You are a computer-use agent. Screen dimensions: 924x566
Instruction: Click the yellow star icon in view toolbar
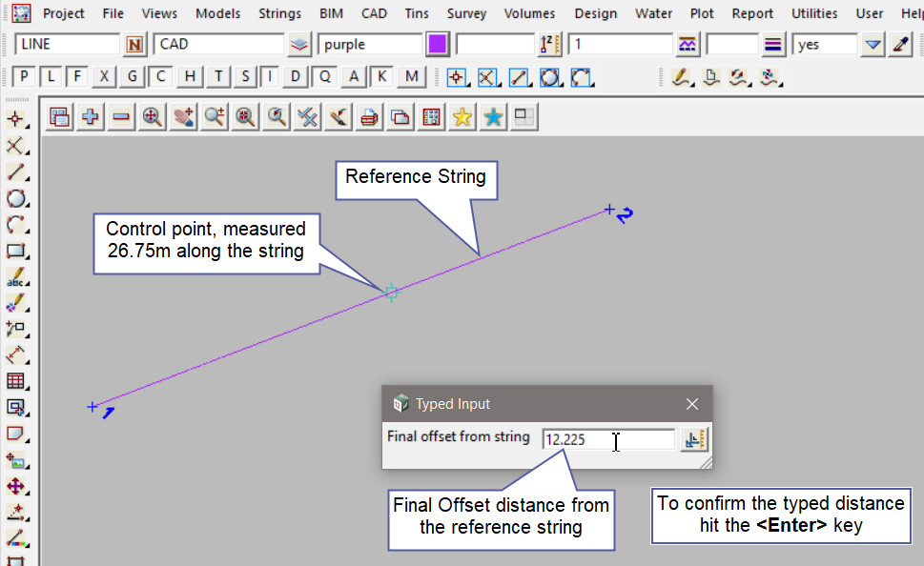coord(462,117)
